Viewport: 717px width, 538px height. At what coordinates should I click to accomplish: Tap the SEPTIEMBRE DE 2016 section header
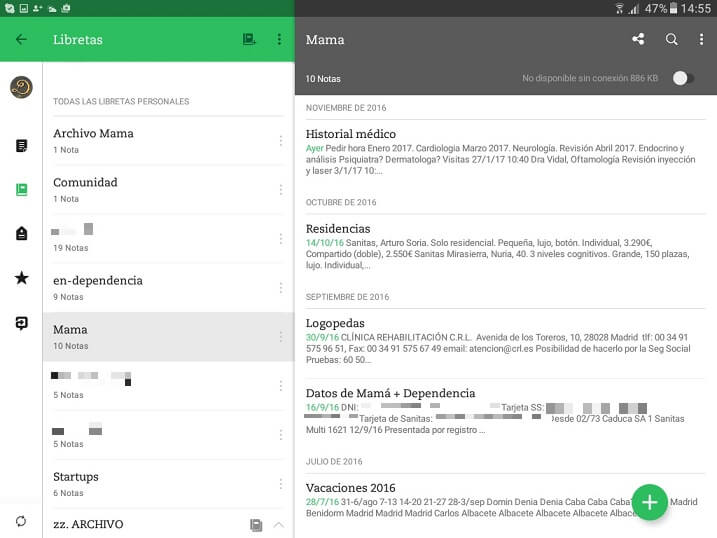coord(348,297)
